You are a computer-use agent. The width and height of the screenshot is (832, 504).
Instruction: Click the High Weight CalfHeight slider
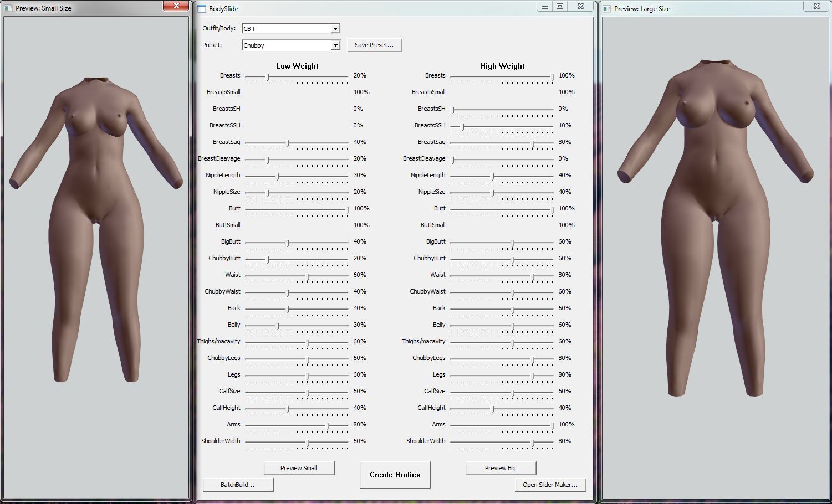coord(502,410)
